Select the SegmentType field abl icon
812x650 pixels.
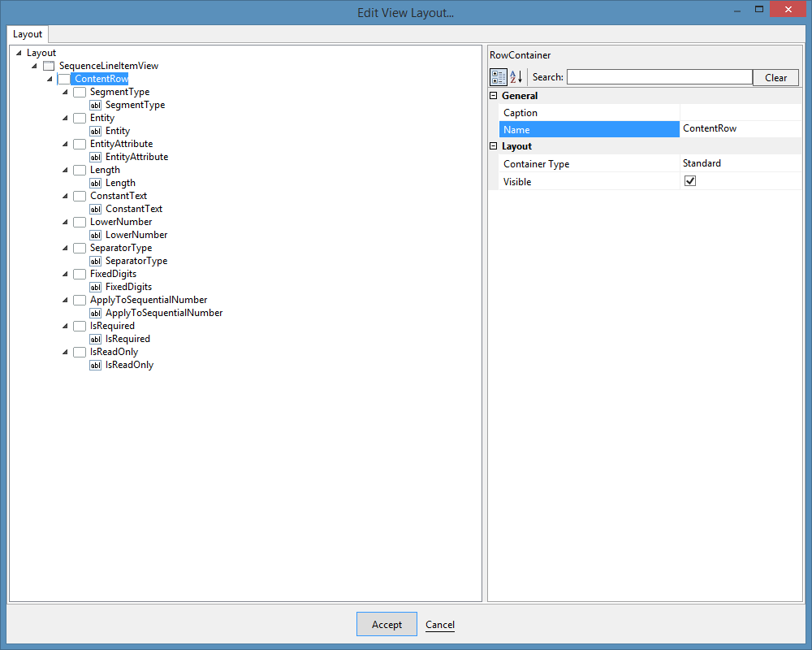95,106
